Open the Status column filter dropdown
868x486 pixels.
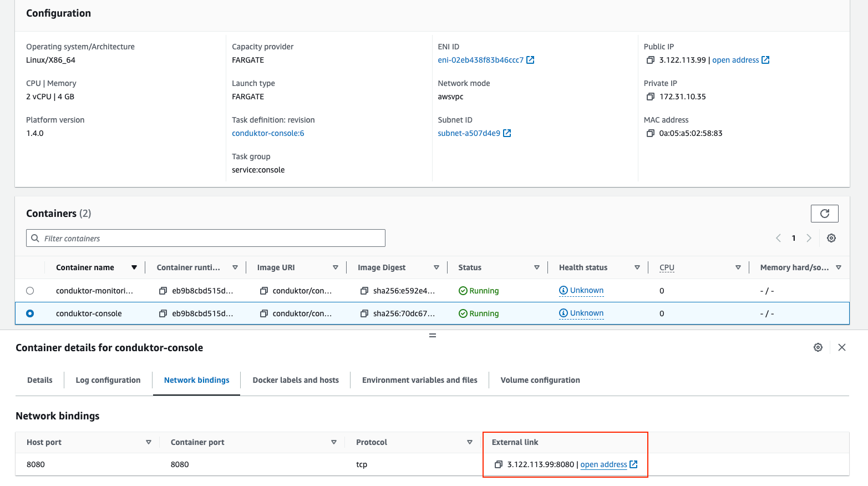point(536,267)
